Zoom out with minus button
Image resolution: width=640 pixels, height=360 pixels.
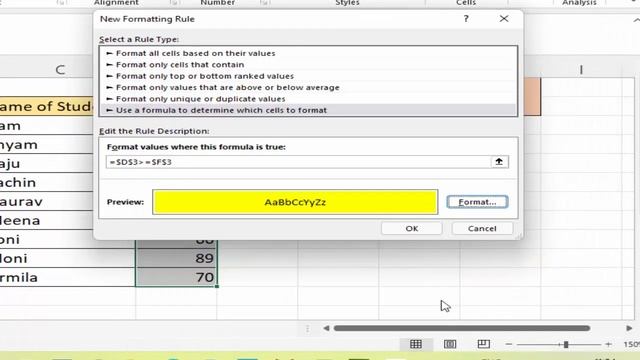pos(509,344)
